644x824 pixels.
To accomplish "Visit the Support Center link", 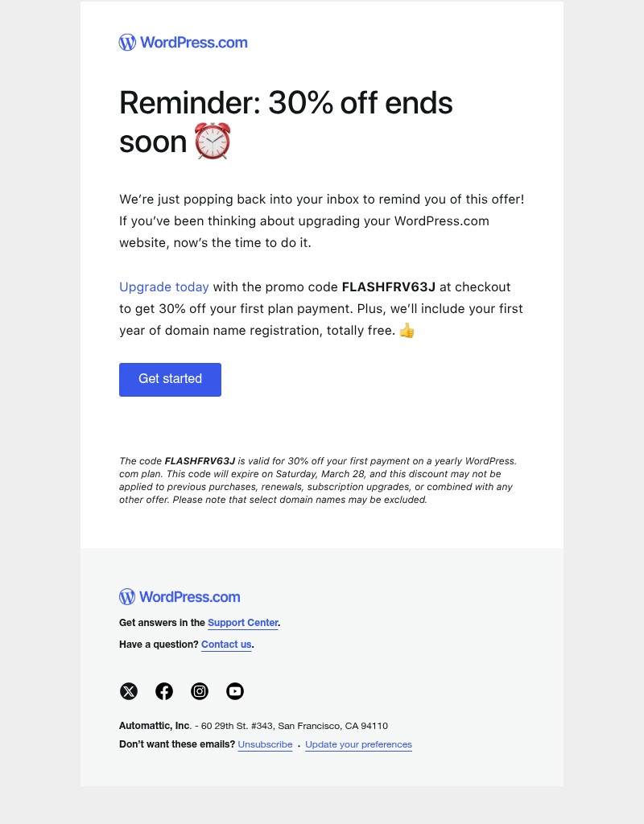I will (243, 623).
